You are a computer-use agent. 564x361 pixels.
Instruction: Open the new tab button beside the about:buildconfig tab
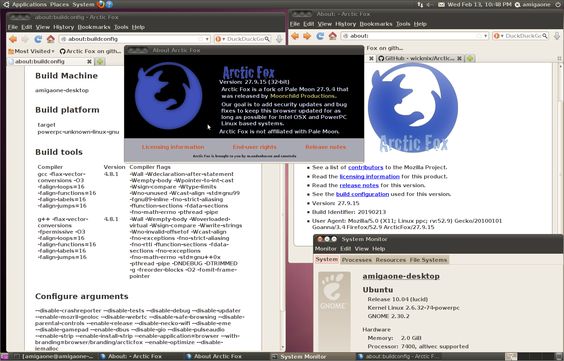click(x=100, y=61)
